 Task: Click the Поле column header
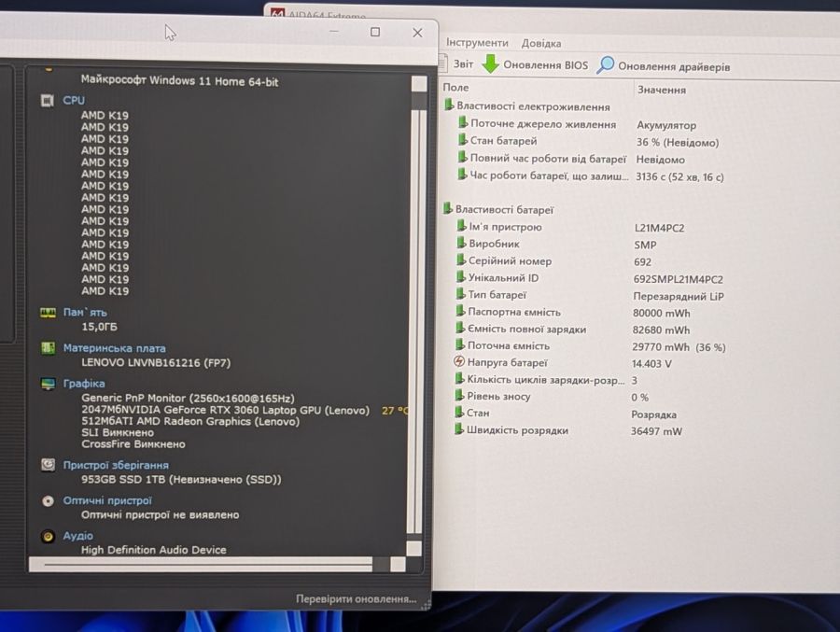coord(455,88)
